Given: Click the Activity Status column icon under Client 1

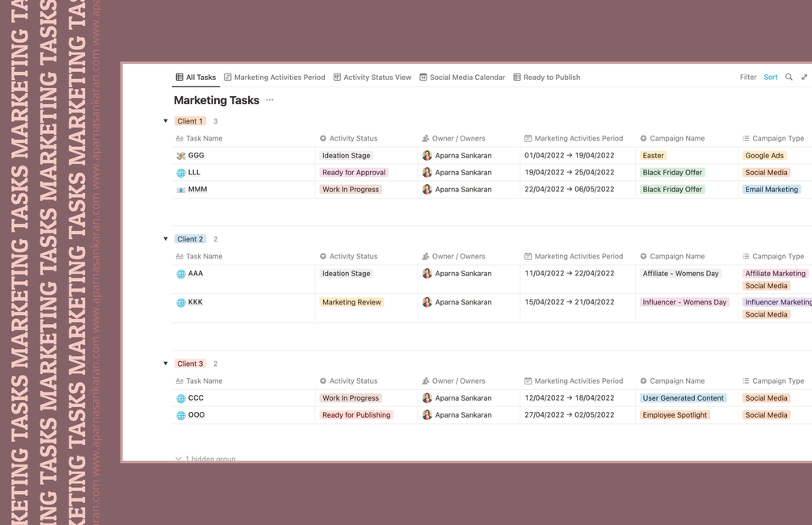Looking at the screenshot, I should 323,138.
